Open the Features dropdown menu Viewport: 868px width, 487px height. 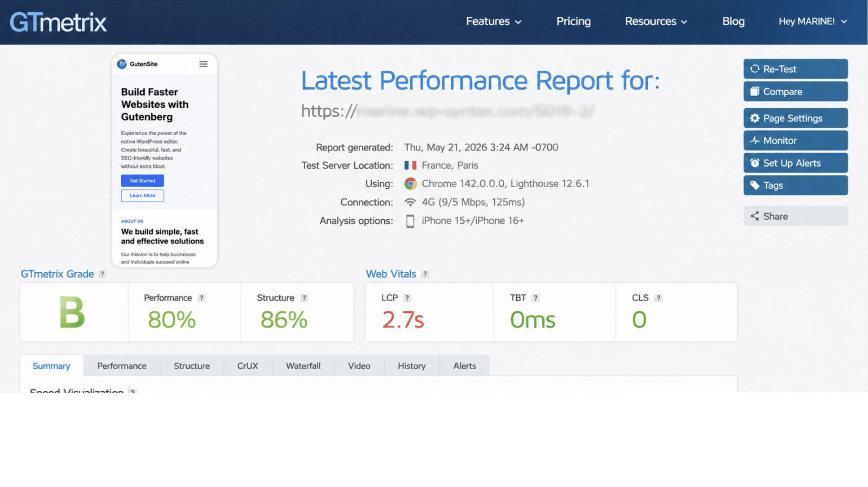click(493, 21)
